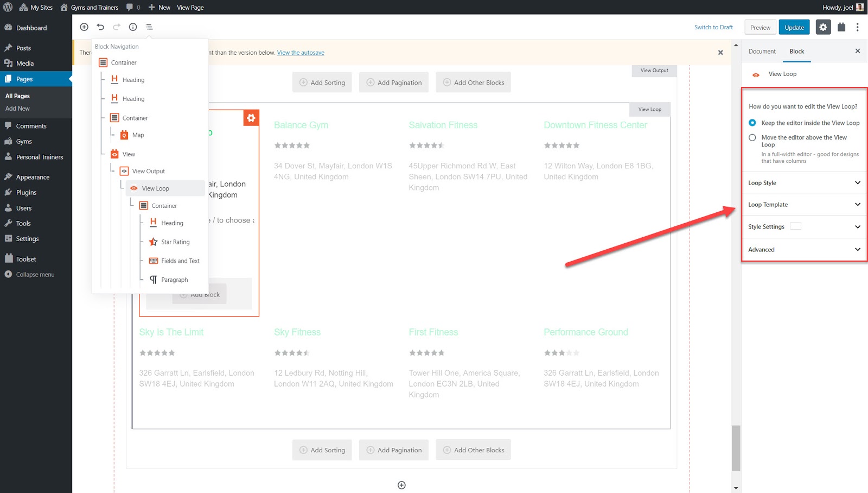The image size is (868, 493).
Task: Click the color swatch in Style Settings
Action: (x=795, y=226)
